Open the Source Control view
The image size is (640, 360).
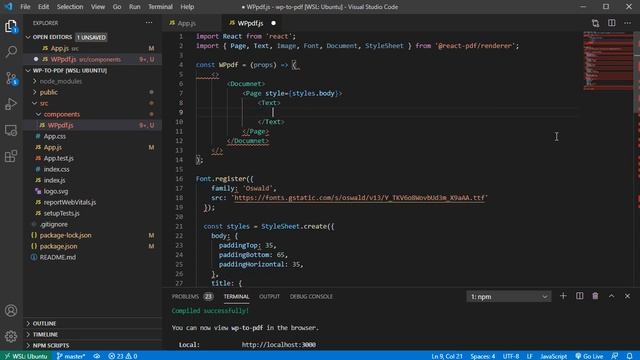(x=11, y=78)
